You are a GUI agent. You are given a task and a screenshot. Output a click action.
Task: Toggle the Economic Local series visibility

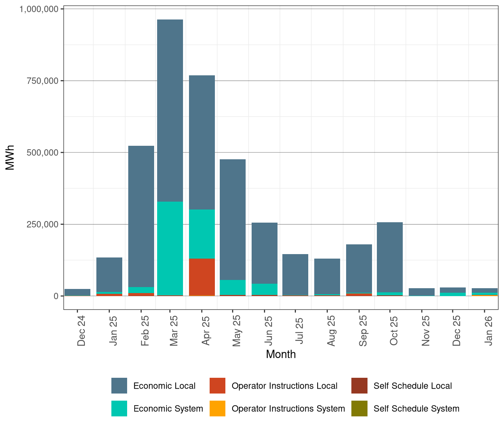(x=119, y=386)
